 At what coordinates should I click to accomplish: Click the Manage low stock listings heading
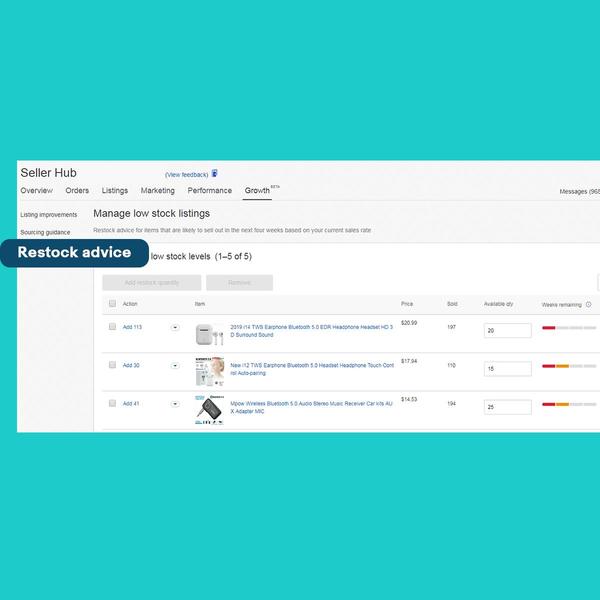tap(152, 214)
